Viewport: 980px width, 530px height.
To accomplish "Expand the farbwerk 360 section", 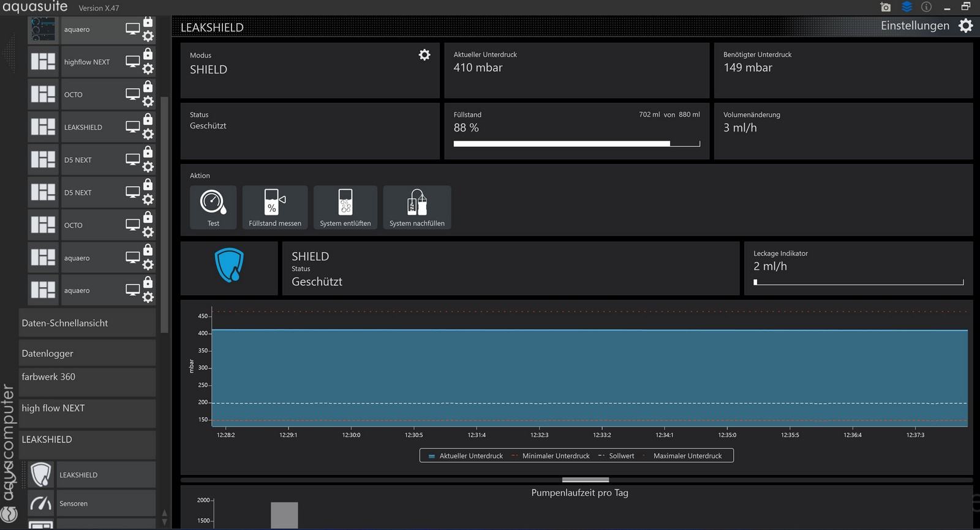I will click(x=88, y=383).
